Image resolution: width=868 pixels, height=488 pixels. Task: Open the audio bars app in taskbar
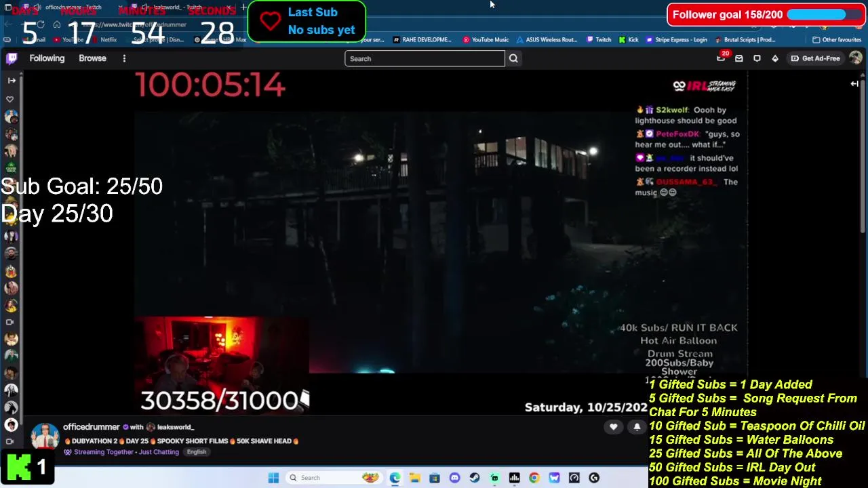click(515, 478)
